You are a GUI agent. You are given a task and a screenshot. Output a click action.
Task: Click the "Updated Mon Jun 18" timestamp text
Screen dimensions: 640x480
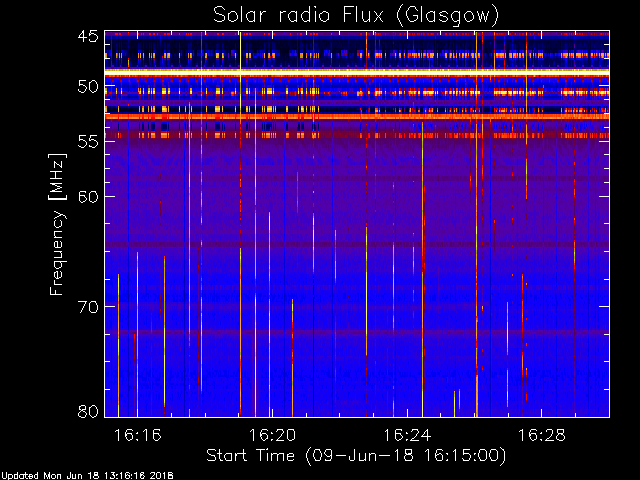pos(87,476)
